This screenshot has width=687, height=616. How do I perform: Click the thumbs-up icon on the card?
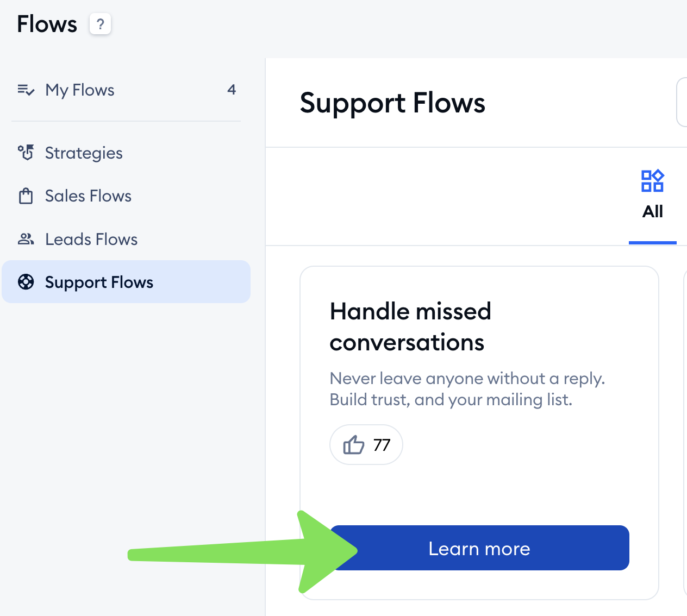[x=353, y=445]
